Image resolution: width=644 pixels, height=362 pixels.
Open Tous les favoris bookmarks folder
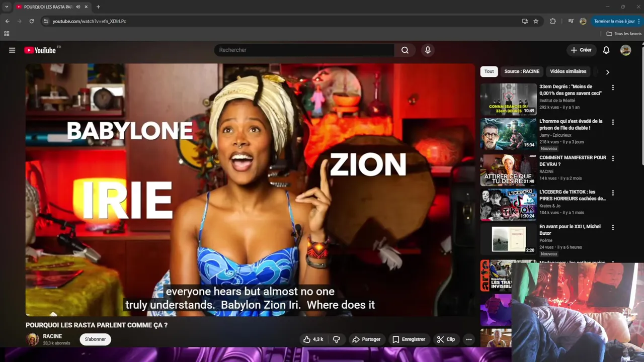(624, 34)
